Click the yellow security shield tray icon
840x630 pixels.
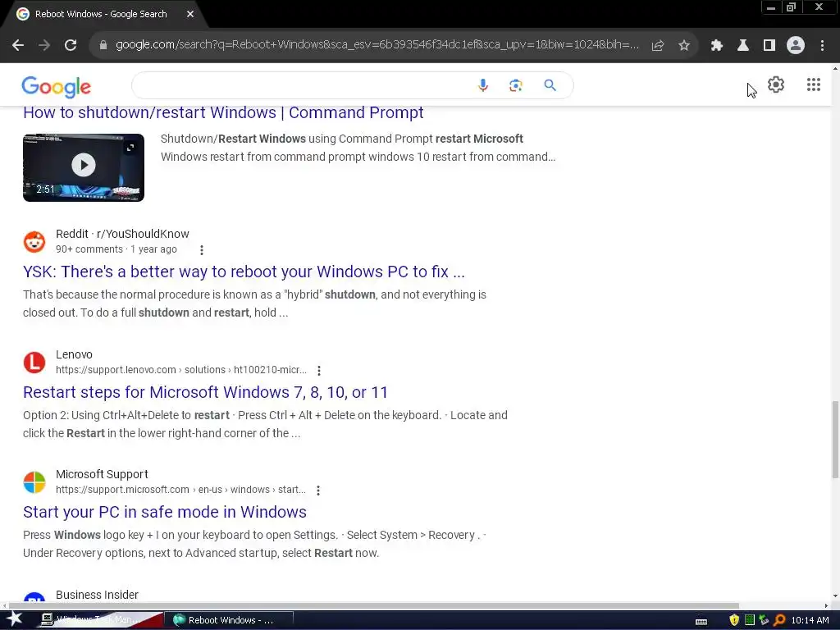pos(734,620)
